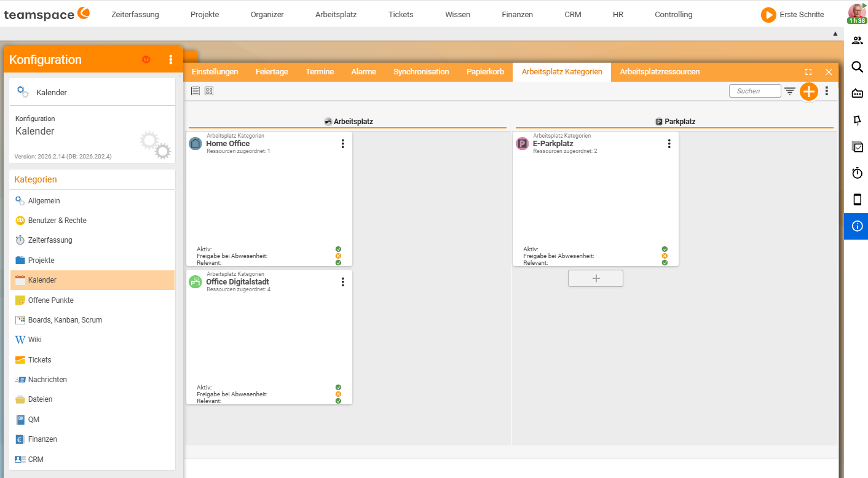Image resolution: width=868 pixels, height=478 pixels.
Task: Collapse the top bar with small arrow
Action: (835, 34)
